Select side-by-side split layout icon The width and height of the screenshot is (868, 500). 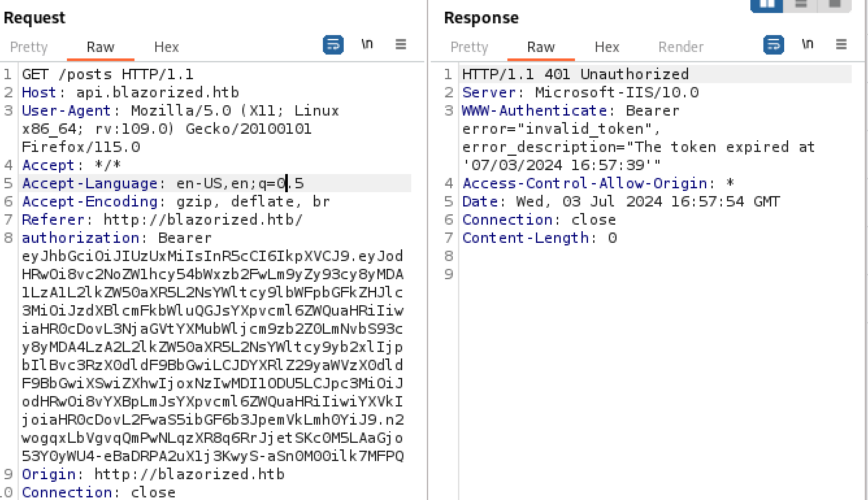(x=767, y=4)
